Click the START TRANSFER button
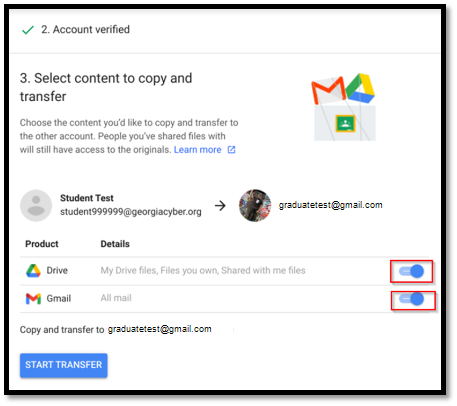457x406 pixels. pyautogui.click(x=64, y=365)
